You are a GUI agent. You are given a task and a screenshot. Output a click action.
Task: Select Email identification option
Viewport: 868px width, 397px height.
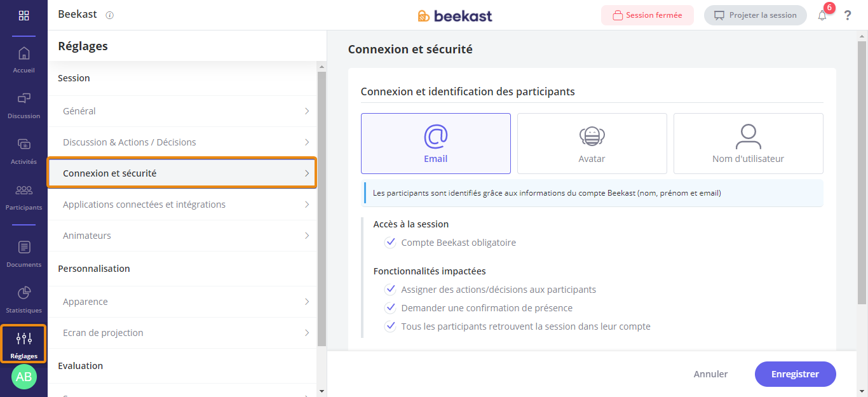(x=436, y=144)
